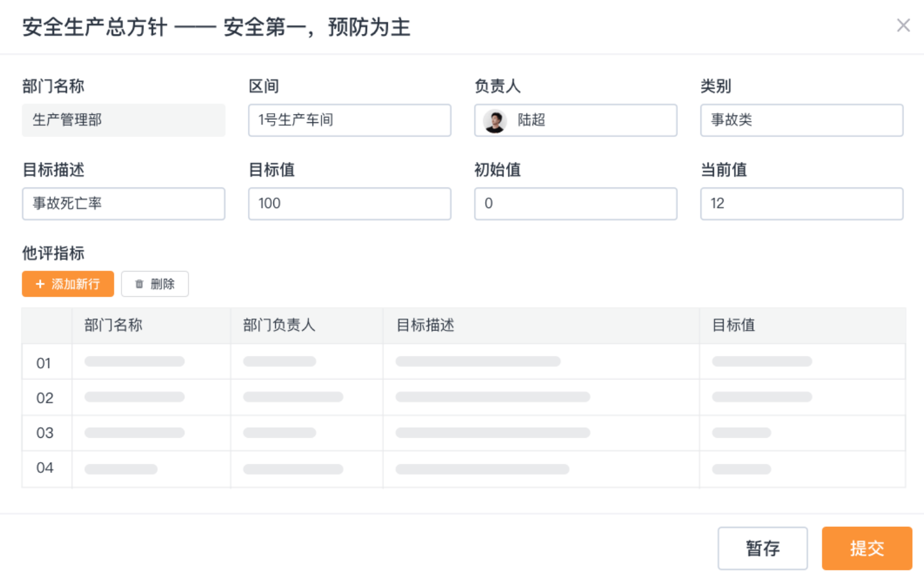The width and height of the screenshot is (924, 579).
Task: Open the 类别 field showing 事故类
Action: [x=801, y=120]
